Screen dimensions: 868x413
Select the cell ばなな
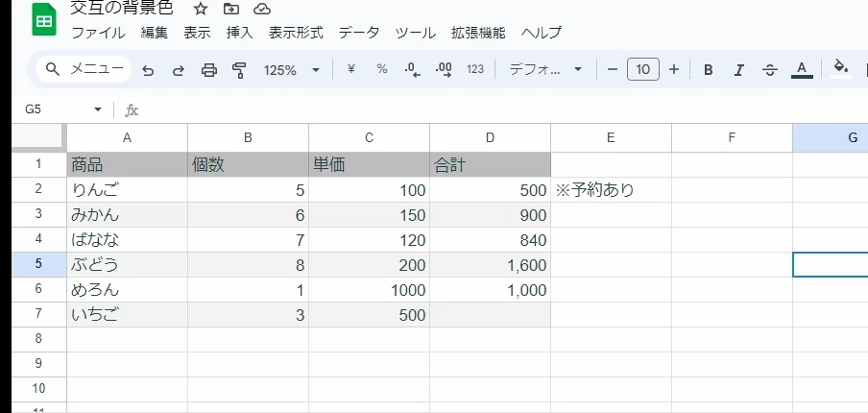(128, 240)
